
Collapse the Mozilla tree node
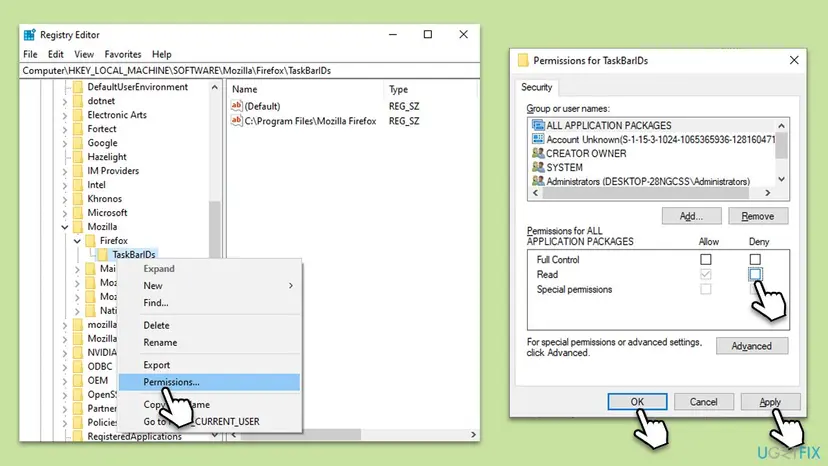coord(65,227)
